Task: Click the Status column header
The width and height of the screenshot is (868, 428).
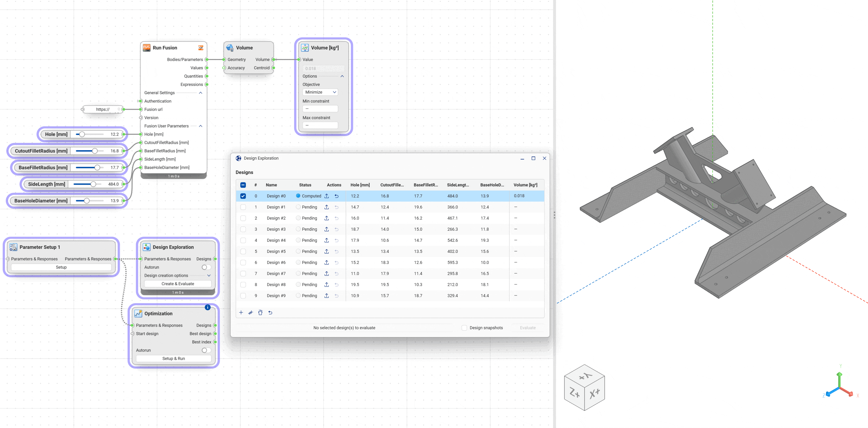Action: tap(305, 185)
